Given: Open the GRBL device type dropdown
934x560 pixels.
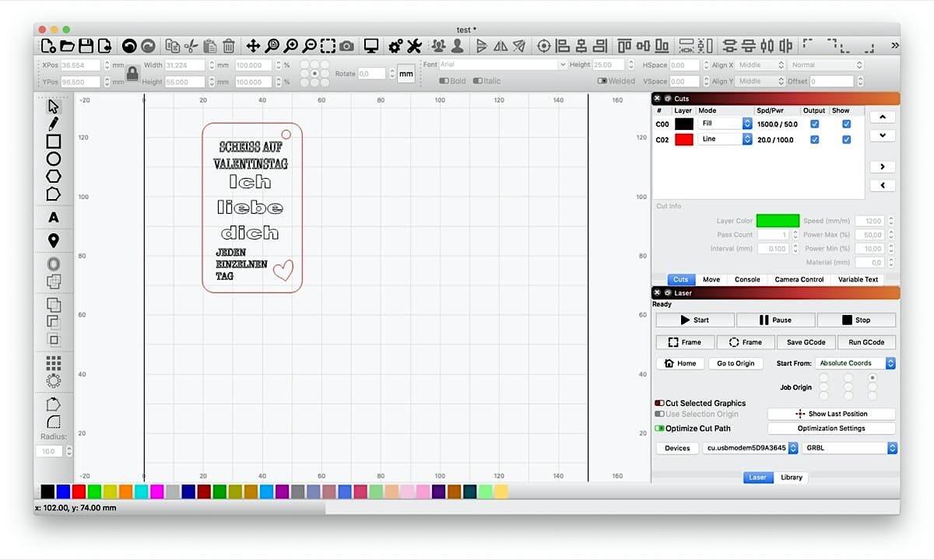Looking at the screenshot, I should coord(850,448).
